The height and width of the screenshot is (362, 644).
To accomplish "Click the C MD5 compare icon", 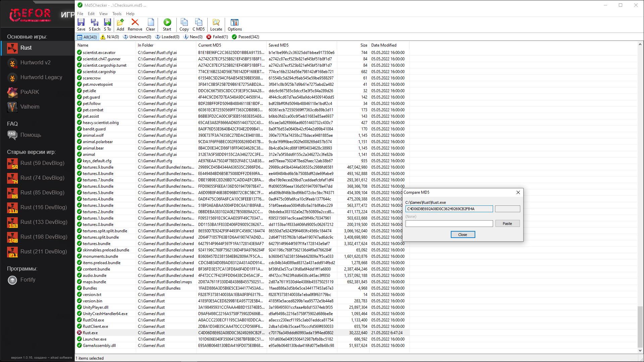I will pos(199,24).
